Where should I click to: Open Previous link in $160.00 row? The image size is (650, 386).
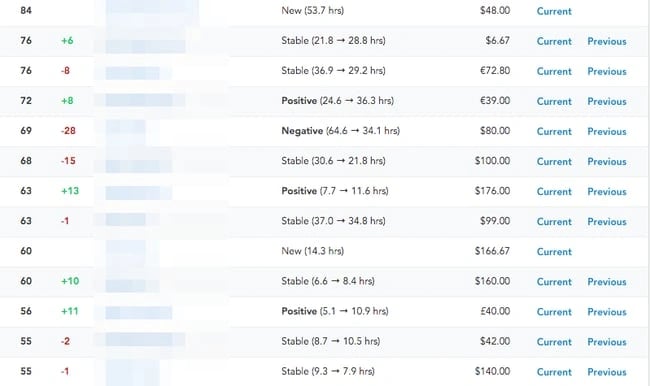point(607,282)
